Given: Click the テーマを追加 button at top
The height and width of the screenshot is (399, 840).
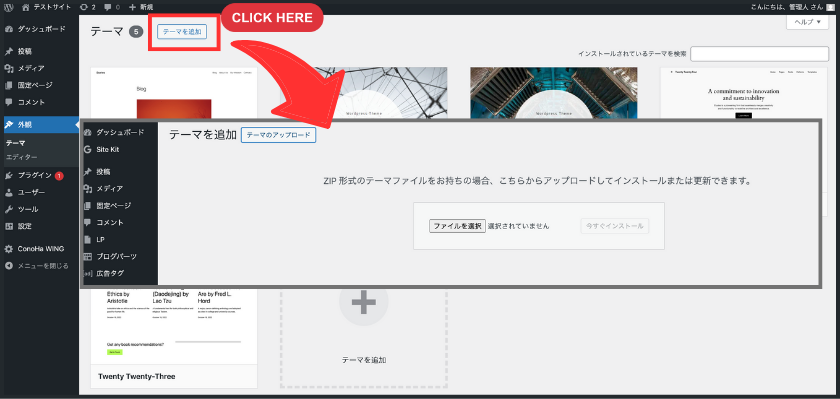Looking at the screenshot, I should [x=182, y=32].
